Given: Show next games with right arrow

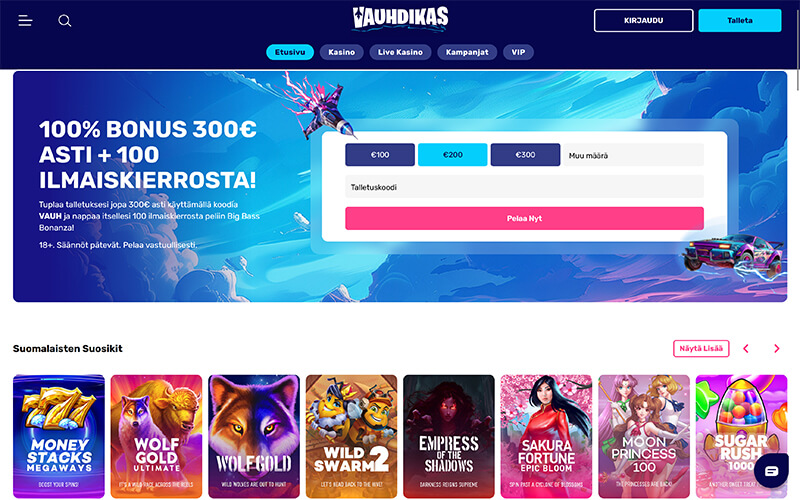Looking at the screenshot, I should (777, 348).
